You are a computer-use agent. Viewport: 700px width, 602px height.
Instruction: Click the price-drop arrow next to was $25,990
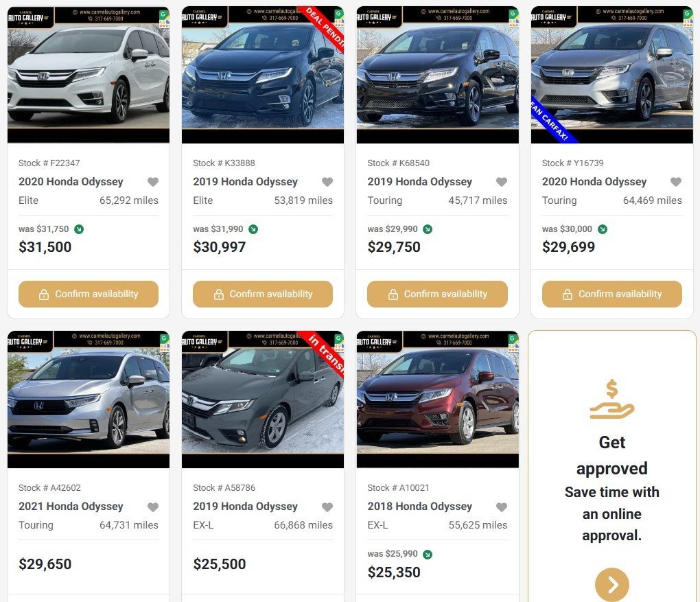(x=428, y=553)
